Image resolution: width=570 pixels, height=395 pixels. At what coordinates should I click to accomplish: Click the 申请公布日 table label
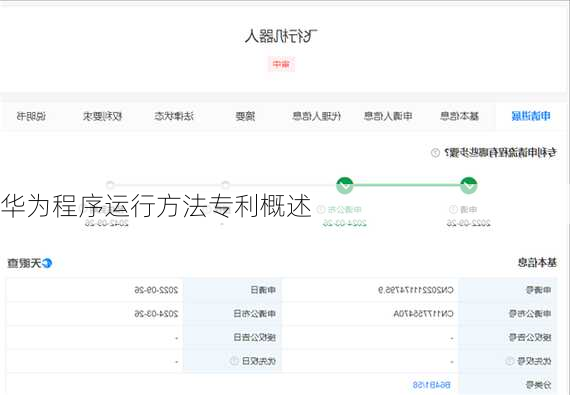[x=254, y=314]
